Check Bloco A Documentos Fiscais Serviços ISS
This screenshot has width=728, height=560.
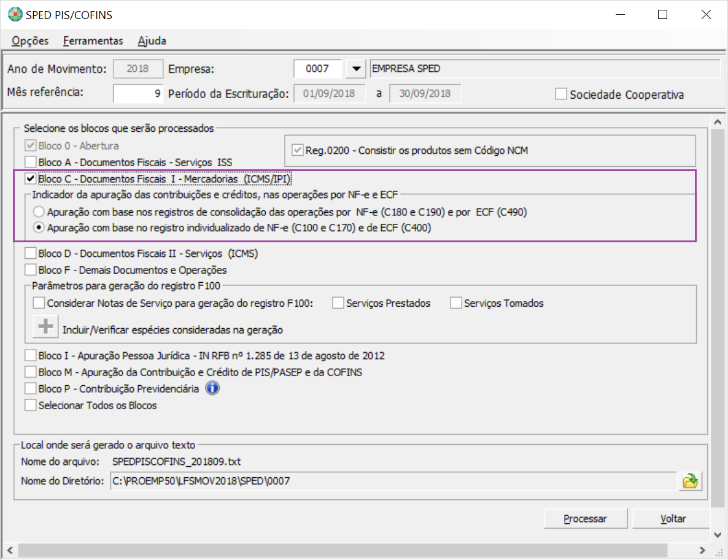click(30, 162)
